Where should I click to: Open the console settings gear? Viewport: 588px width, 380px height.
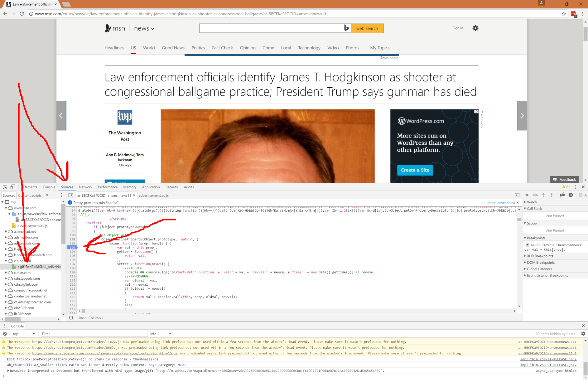pos(583,334)
